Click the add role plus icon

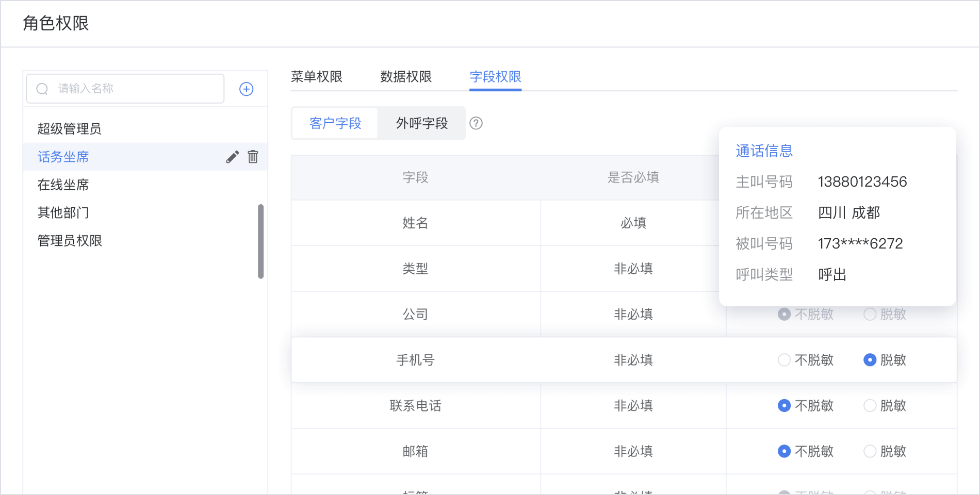pos(247,89)
